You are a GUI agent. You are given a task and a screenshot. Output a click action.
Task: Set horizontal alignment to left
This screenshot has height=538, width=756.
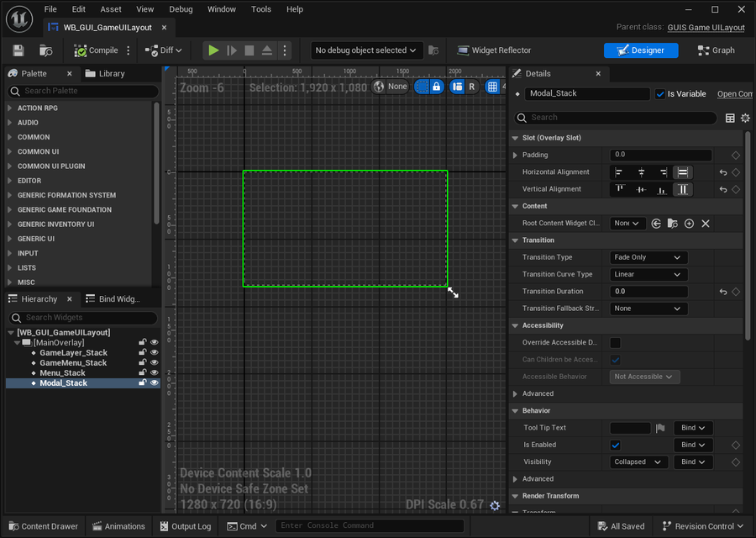coord(619,172)
